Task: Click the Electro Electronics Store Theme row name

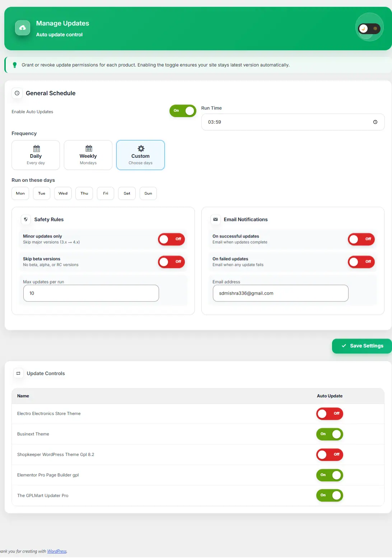Action: click(49, 414)
